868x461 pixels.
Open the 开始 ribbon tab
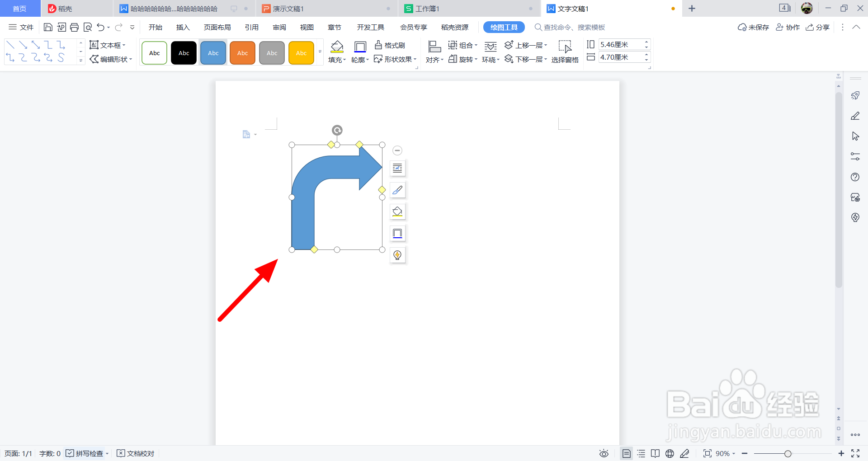156,28
